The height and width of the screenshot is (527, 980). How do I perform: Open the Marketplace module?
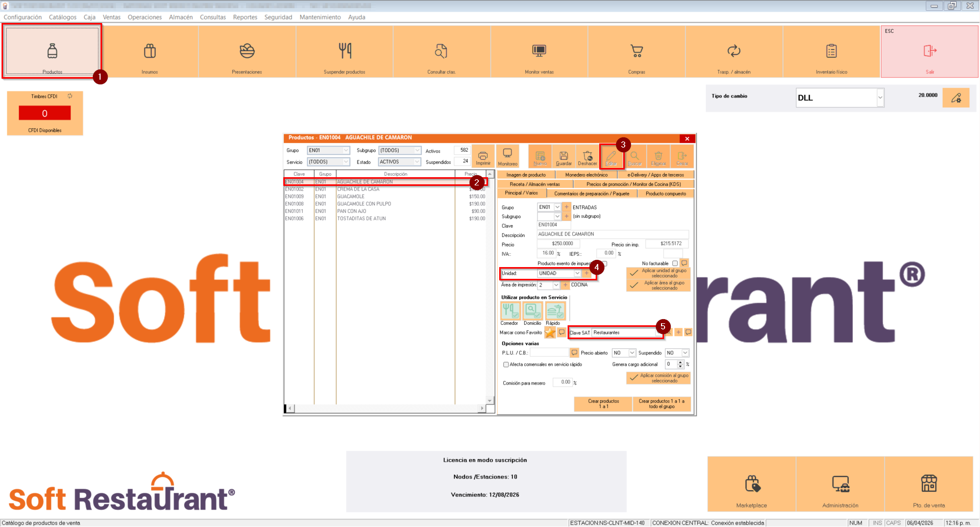pos(751,484)
